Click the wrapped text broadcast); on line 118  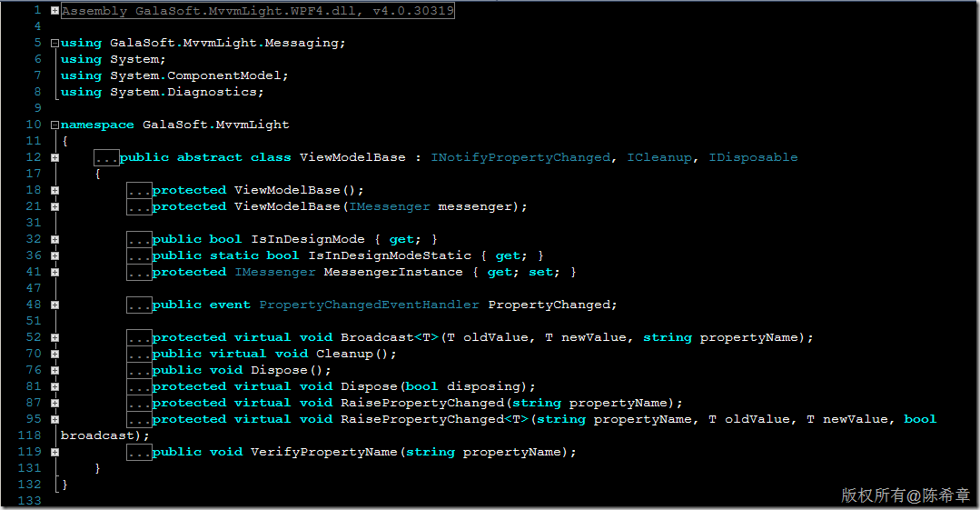[x=105, y=435]
